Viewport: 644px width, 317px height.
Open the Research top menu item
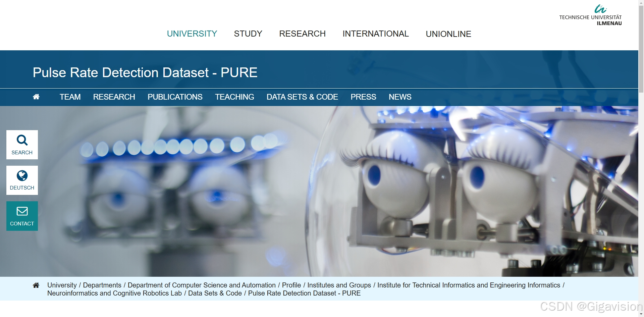click(x=302, y=34)
